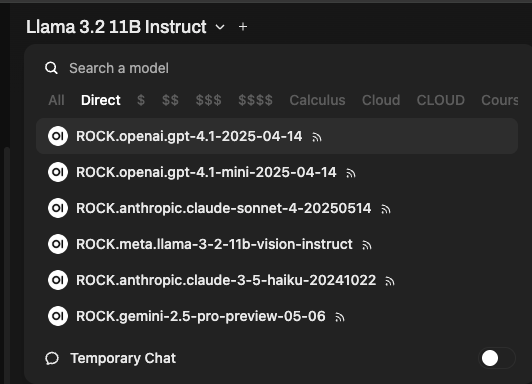Viewport: 532px width, 384px height.
Task: Click the plus icon to add model
Action: coord(243,27)
